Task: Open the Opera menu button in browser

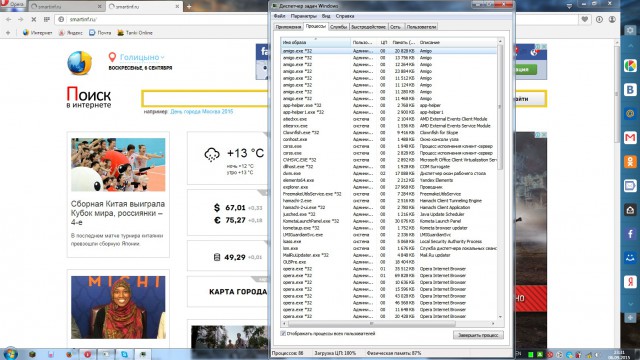Action: click(x=12, y=4)
